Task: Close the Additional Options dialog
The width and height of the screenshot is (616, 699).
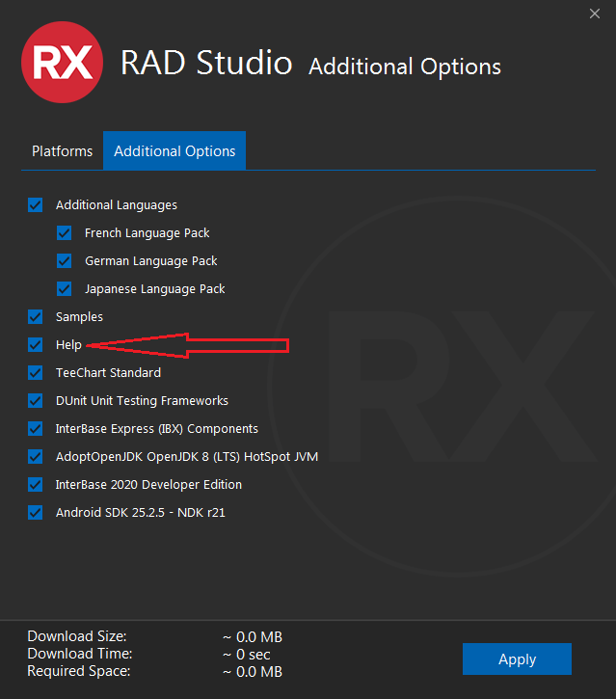Action: (x=595, y=13)
